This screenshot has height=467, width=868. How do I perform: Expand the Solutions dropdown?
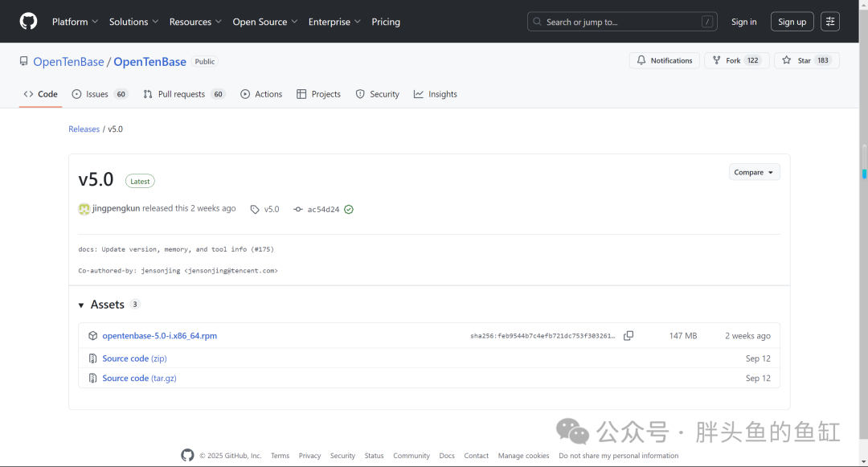click(134, 22)
